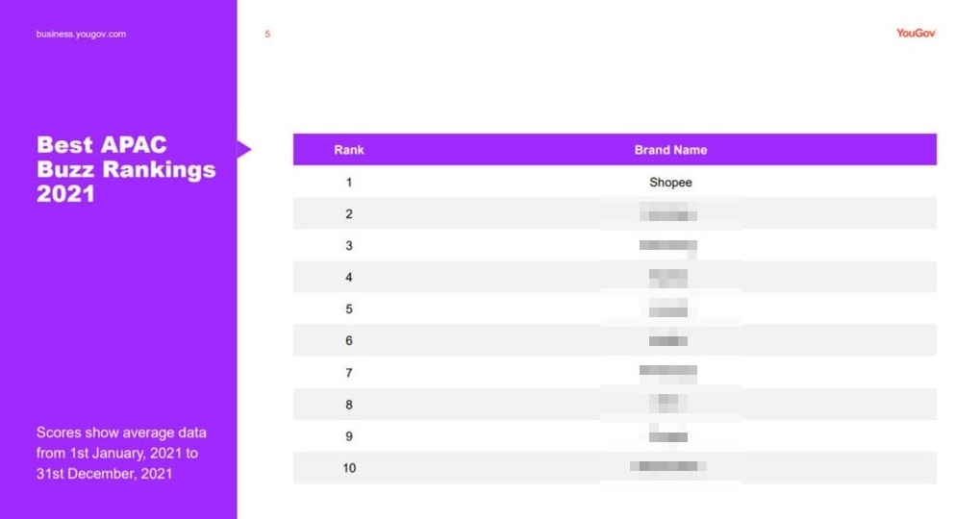Open the business.yougov.com link
Image resolution: width=980 pixels, height=519 pixels.
[x=82, y=35]
